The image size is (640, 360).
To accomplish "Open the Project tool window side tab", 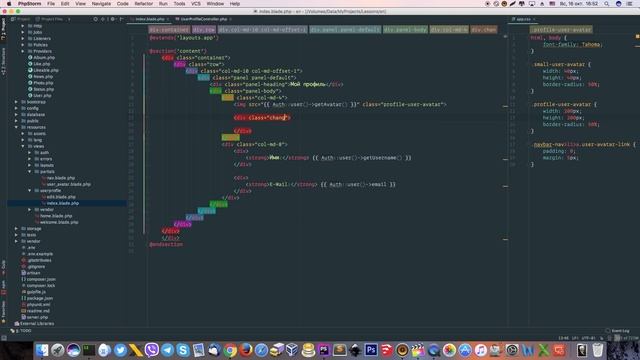I will [x=3, y=29].
